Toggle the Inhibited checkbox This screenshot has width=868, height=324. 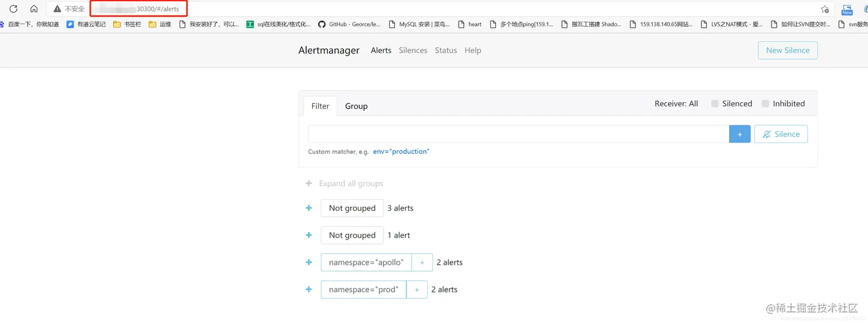(765, 104)
